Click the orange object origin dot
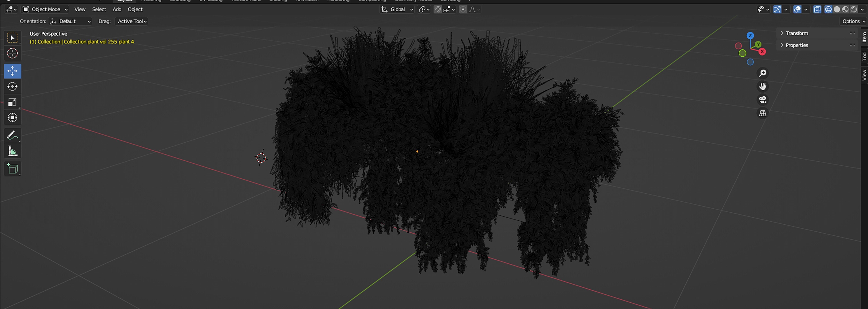This screenshot has height=309, width=868. pos(417,151)
